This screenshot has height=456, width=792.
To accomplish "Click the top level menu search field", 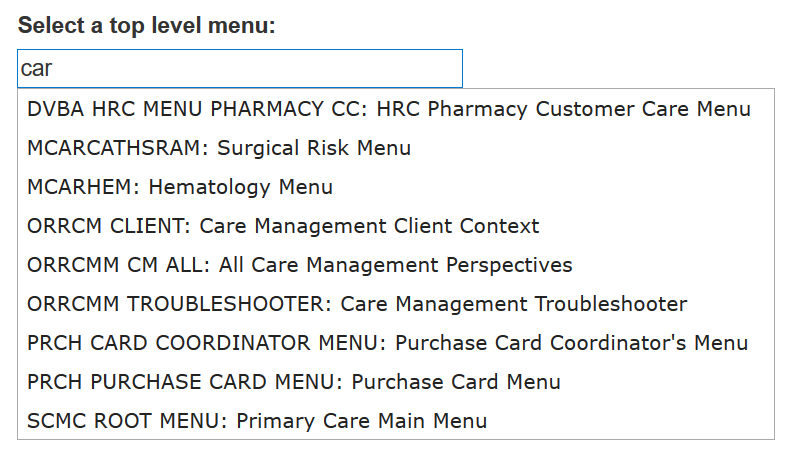I will tap(240, 68).
